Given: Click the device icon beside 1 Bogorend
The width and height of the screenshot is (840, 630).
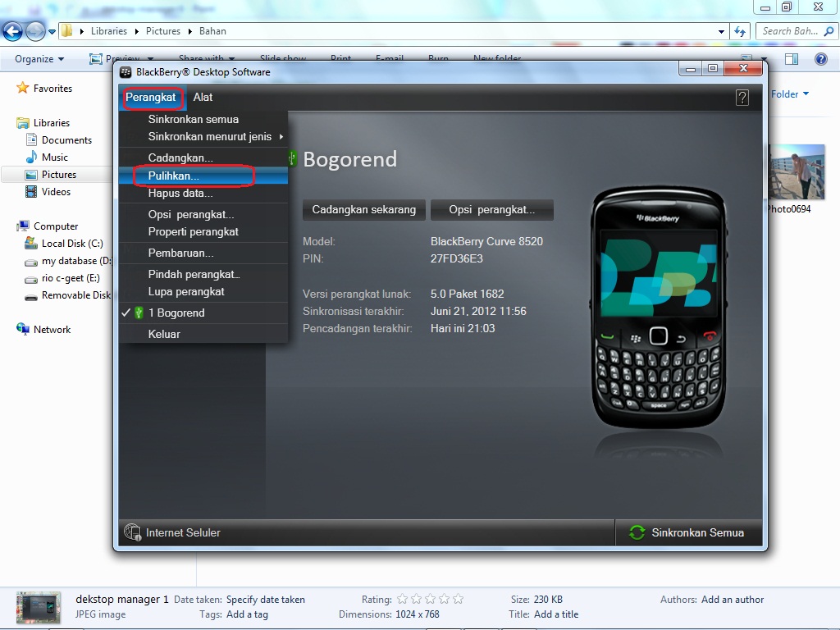Looking at the screenshot, I should (139, 313).
